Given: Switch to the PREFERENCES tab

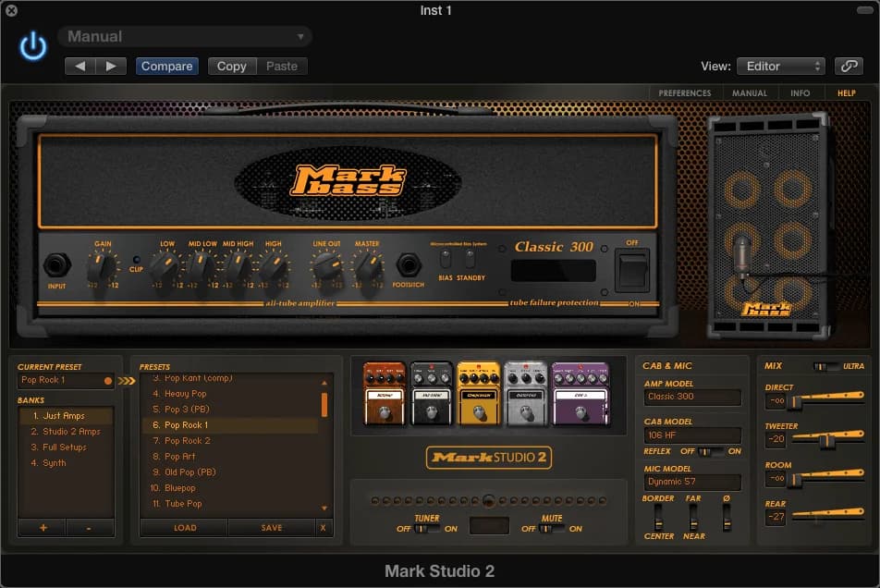Looking at the screenshot, I should click(x=684, y=92).
